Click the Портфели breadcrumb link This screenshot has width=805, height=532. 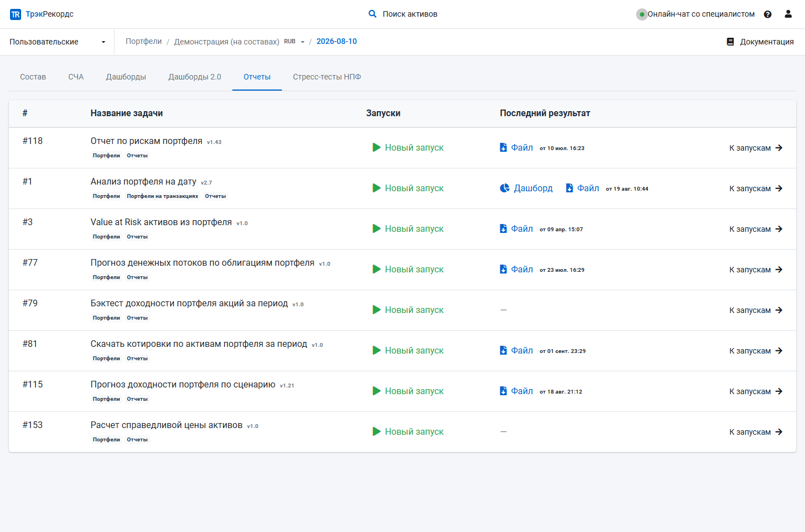(143, 41)
